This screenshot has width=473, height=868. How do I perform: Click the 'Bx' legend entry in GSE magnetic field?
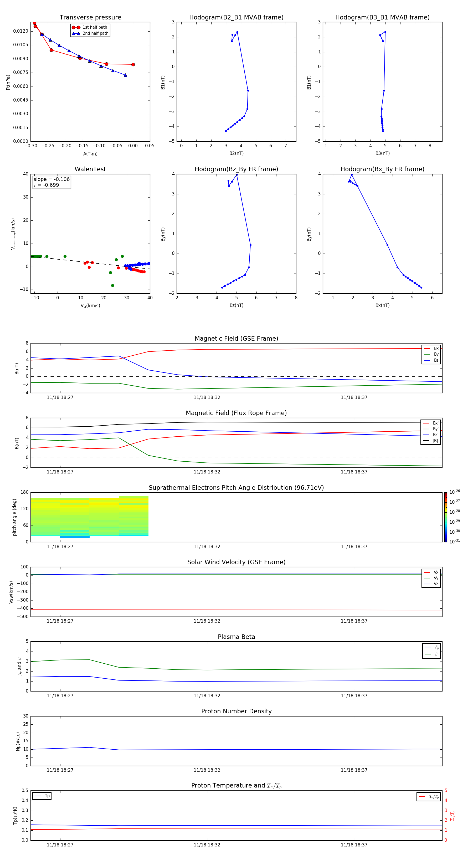431,349
